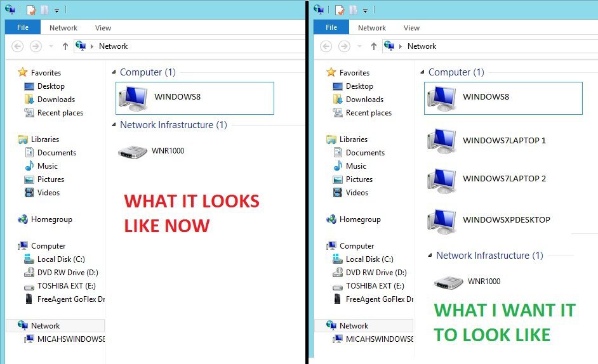Open Recent places in right window sidebar
598x364 pixels.
click(x=362, y=113)
